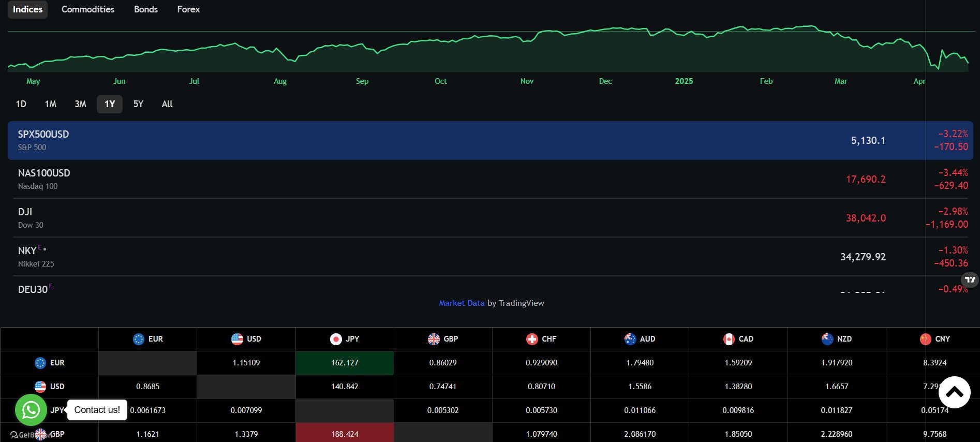The width and height of the screenshot is (980, 442).
Task: Click the EUR/AUD cell 1.79480
Action: point(640,363)
